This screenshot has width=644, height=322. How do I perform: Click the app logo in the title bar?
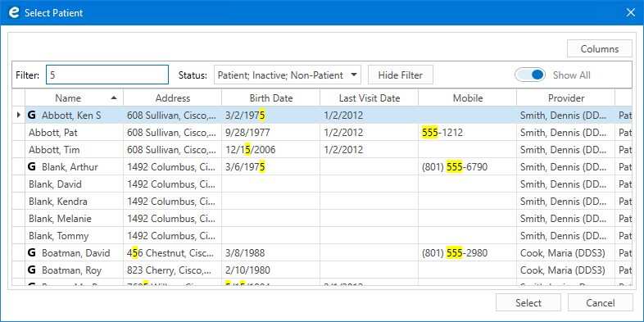tap(14, 13)
